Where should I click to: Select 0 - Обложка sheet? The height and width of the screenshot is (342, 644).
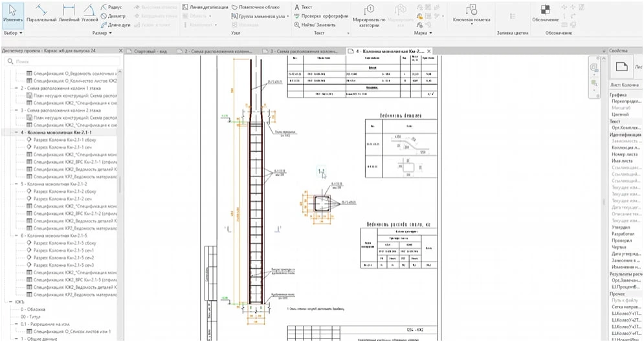32,309
